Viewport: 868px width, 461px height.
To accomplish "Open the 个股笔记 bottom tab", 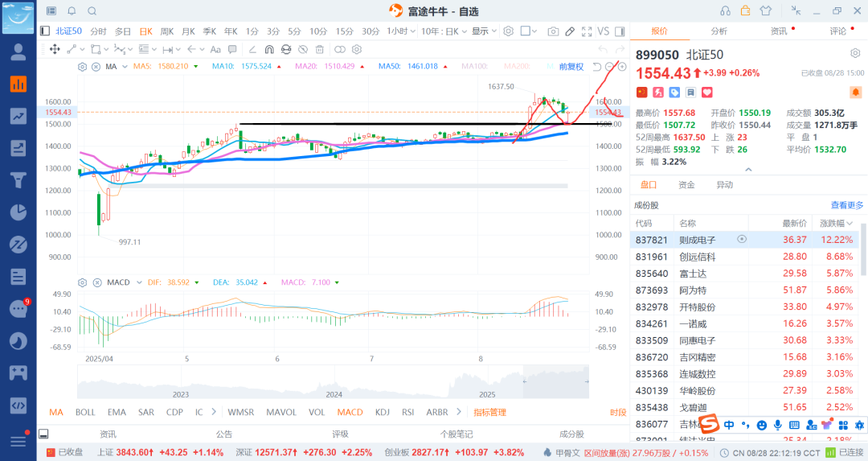I will pos(457,434).
